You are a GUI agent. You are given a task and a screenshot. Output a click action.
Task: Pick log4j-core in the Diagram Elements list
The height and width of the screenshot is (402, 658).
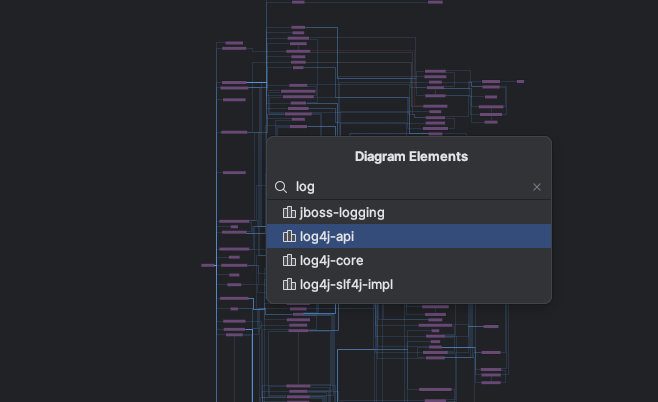pyautogui.click(x=331, y=260)
